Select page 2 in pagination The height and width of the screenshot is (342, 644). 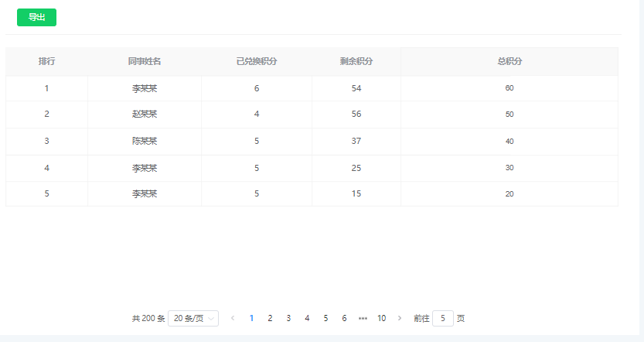[270, 318]
